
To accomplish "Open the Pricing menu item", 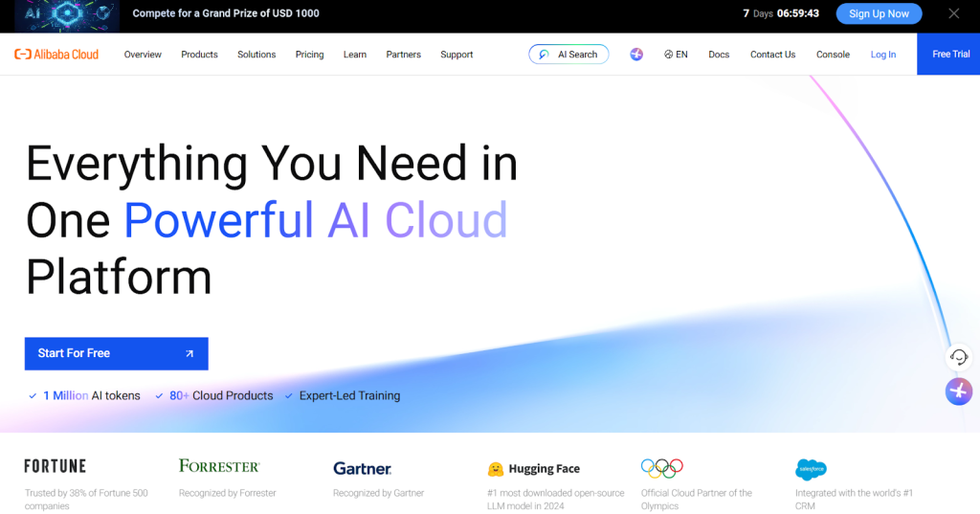I will [x=309, y=55].
